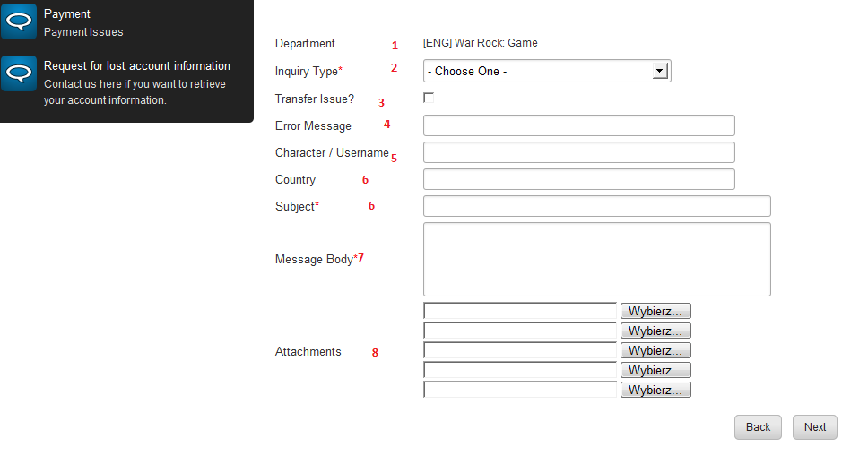Click the lost account information bubble icon
The image size is (868, 464).
click(x=19, y=73)
